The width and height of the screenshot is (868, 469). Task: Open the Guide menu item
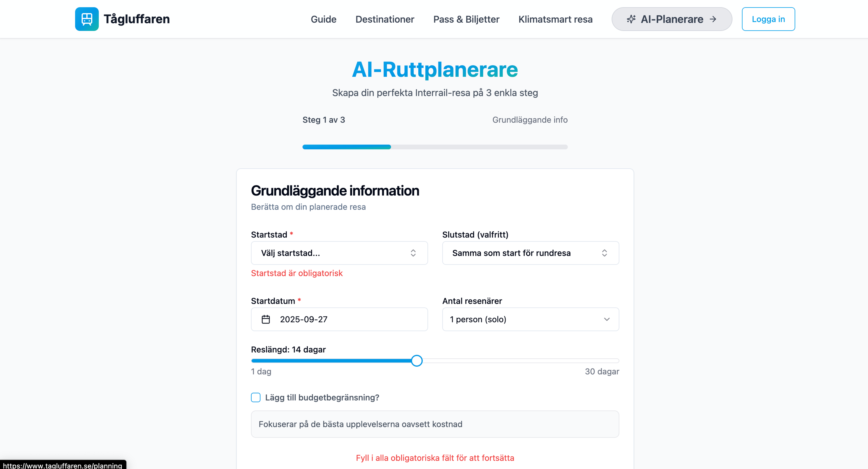tap(323, 19)
